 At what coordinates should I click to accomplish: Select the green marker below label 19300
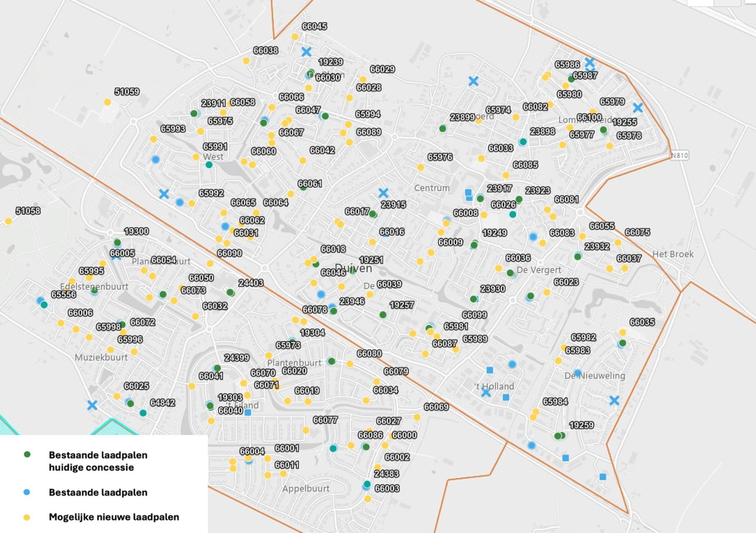(117, 243)
